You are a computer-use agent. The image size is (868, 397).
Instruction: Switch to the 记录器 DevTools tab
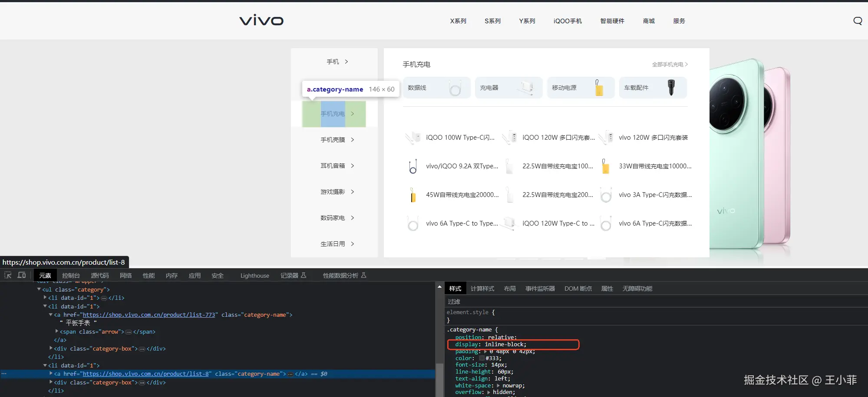coord(293,276)
